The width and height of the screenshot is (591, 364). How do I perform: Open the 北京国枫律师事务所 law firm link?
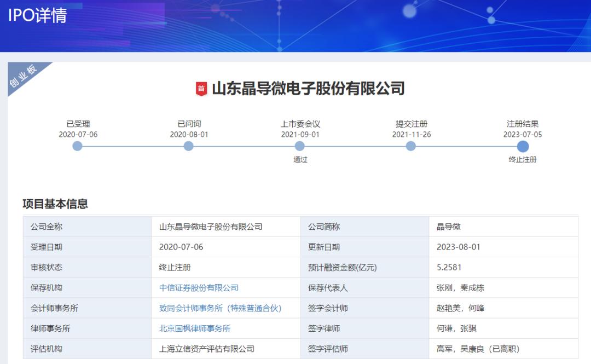(x=195, y=328)
